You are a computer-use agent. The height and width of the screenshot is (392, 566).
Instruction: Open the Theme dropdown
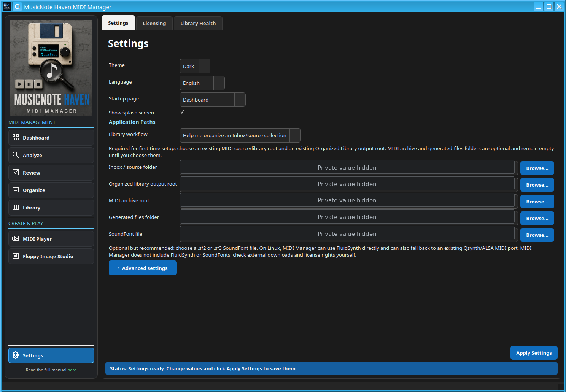click(x=194, y=66)
